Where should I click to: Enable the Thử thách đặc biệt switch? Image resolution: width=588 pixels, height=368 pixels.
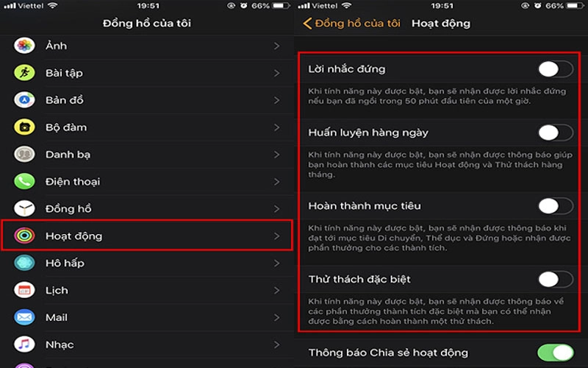click(556, 280)
